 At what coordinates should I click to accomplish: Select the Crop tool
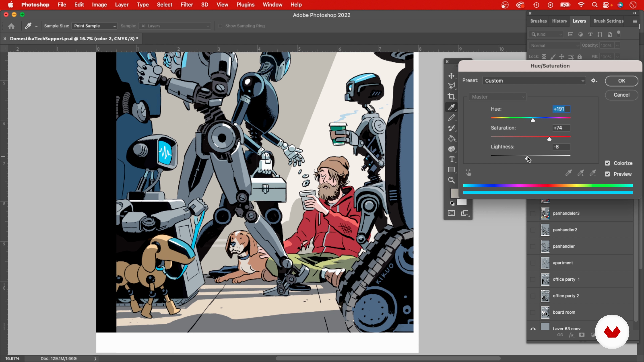coord(451,96)
